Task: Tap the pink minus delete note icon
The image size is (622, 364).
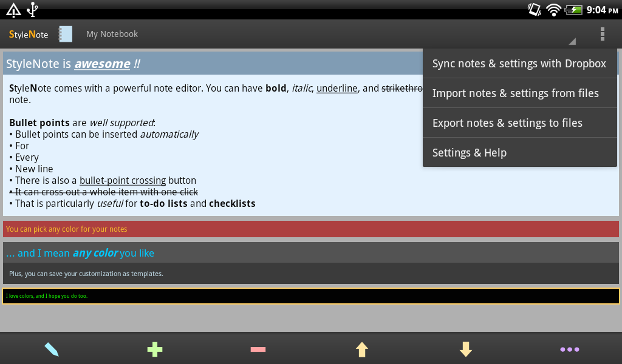Action: 258,349
